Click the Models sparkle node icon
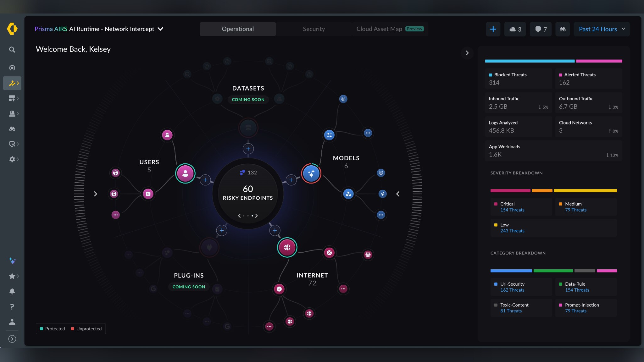Image resolution: width=644 pixels, height=362 pixels. (311, 173)
